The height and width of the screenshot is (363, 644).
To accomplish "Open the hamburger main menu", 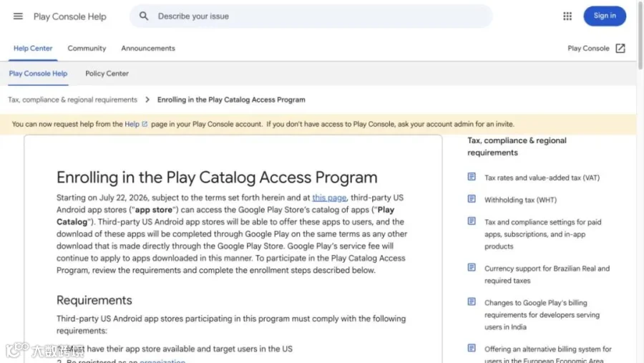I will click(18, 16).
